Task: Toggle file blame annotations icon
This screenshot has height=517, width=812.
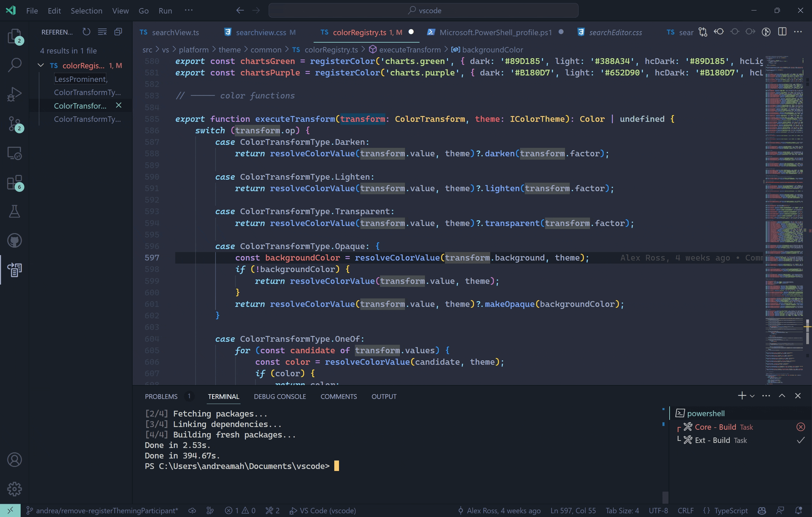Action: (x=766, y=32)
